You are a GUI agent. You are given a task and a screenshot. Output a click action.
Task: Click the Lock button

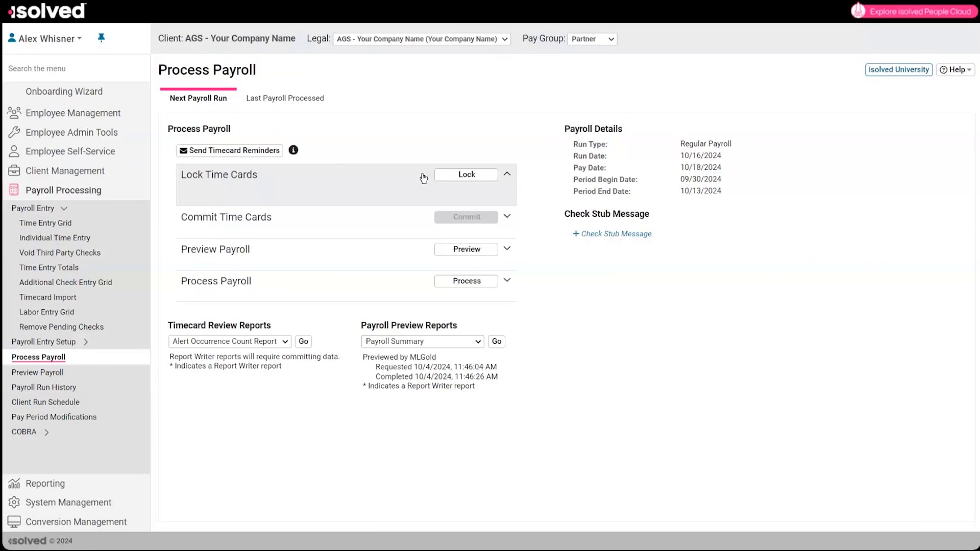pos(466,174)
